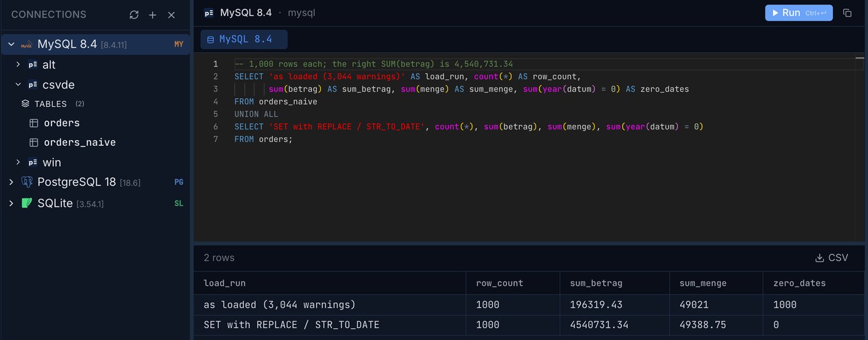Click the CONNECTIONS panel title
Viewport: 868px width, 340px height.
(48, 14)
